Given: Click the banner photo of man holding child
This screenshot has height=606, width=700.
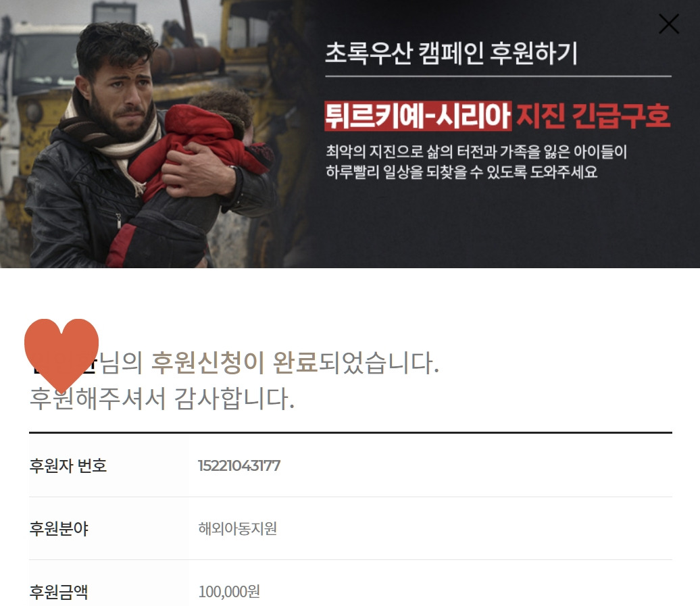Looking at the screenshot, I should [147, 134].
